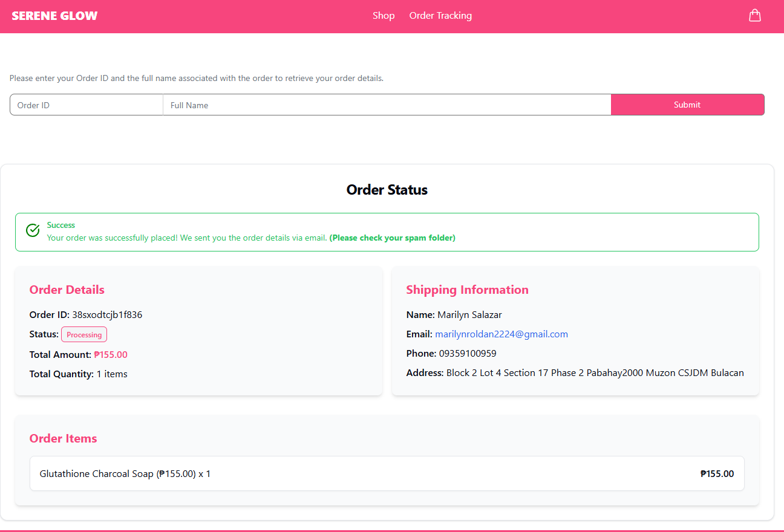784x532 pixels.
Task: Select the order ID 38sxodtcjb1f836 text
Action: pyautogui.click(x=106, y=314)
